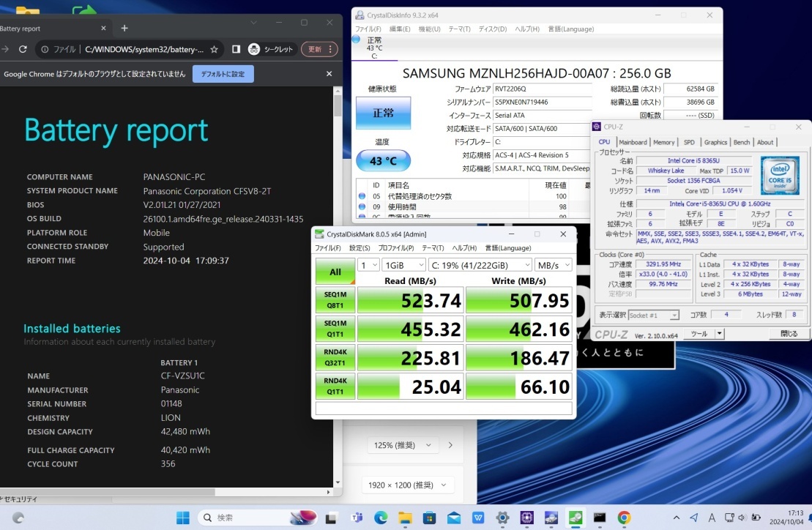
Task: Open the Mail app from the taskbar
Action: [x=454, y=518]
